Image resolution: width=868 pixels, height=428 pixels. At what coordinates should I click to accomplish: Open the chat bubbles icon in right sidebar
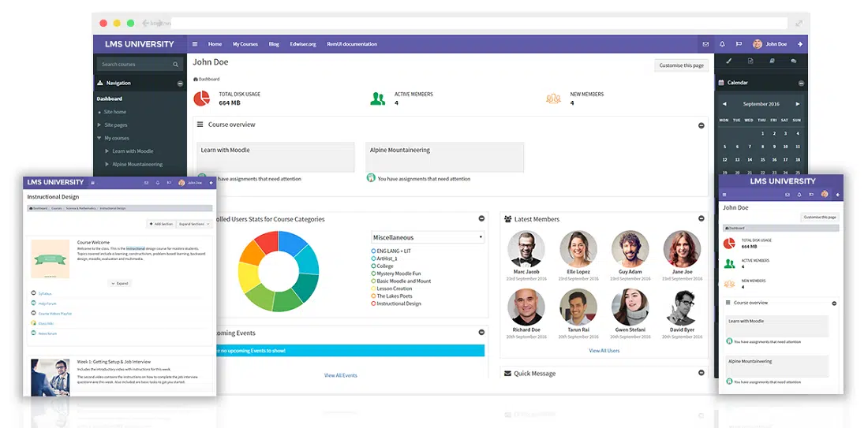click(x=793, y=61)
